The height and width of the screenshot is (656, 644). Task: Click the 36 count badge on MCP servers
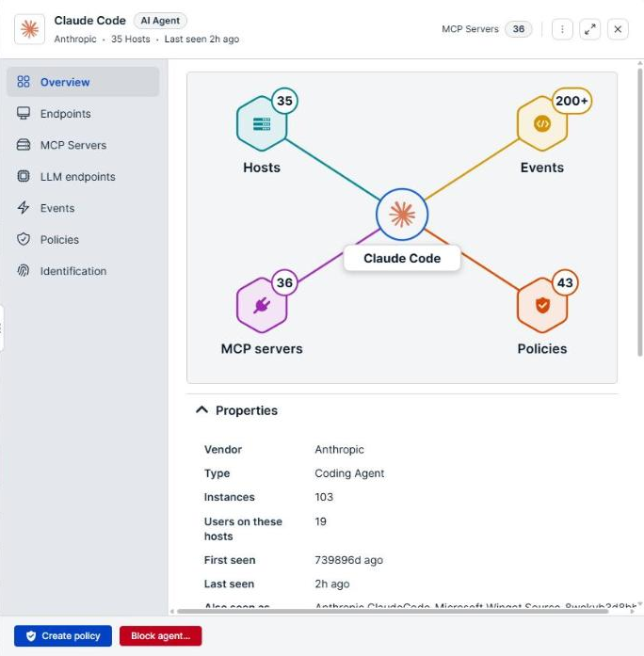(284, 282)
